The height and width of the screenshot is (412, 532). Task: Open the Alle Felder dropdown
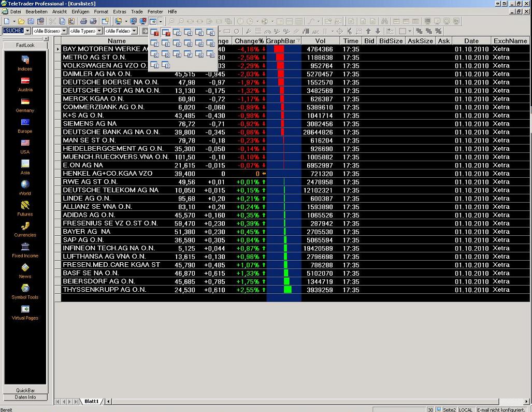134,31
